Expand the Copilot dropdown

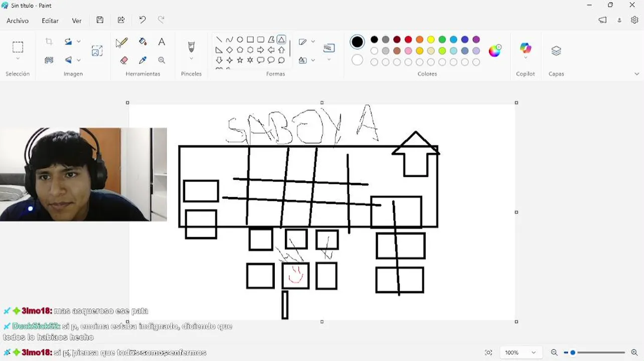[526, 59]
